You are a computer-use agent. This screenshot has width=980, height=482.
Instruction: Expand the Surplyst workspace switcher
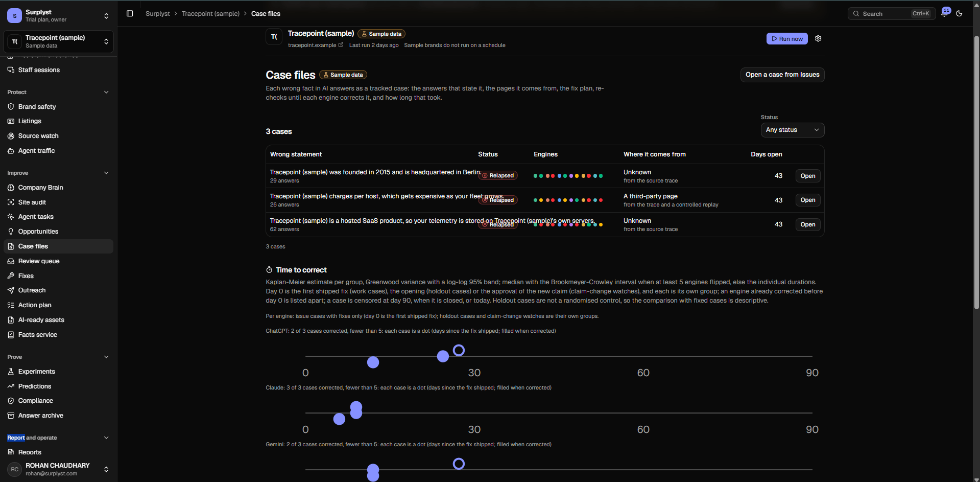point(59,16)
